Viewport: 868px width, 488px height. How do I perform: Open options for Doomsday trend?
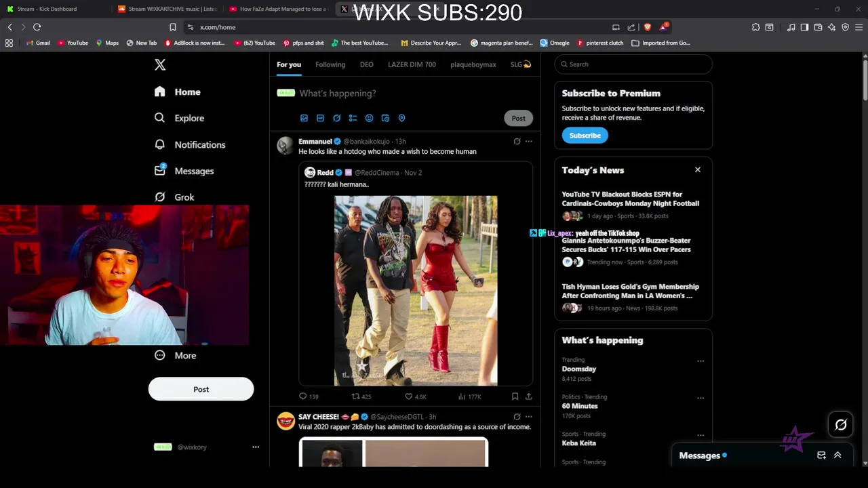[x=701, y=361]
